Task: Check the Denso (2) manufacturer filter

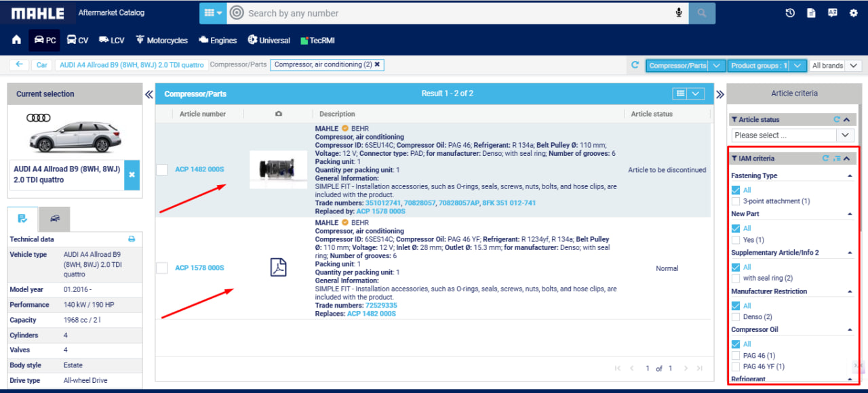Action: [736, 317]
